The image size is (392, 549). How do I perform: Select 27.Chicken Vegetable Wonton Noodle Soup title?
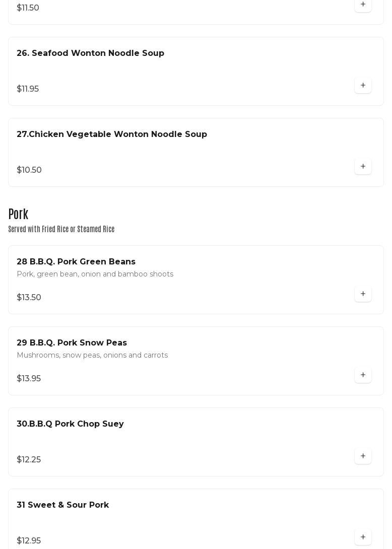click(x=112, y=134)
